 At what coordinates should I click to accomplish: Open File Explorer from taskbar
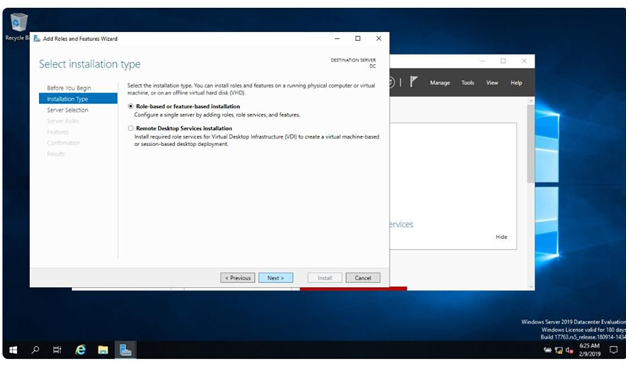point(103,350)
